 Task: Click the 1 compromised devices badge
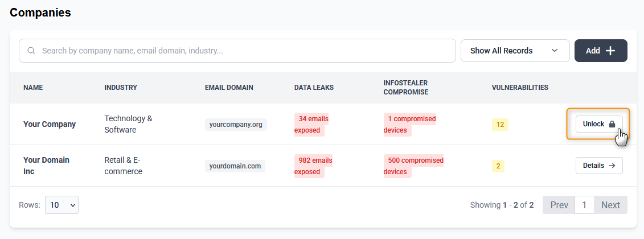(410, 125)
